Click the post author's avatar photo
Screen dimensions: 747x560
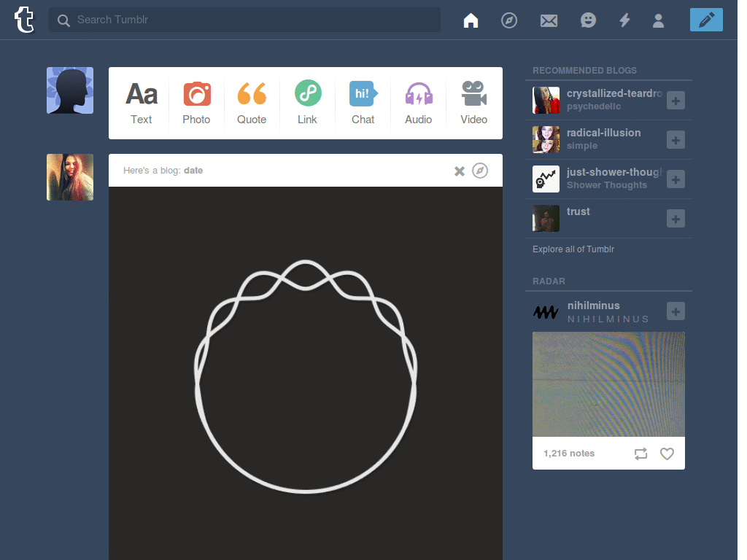tap(70, 177)
